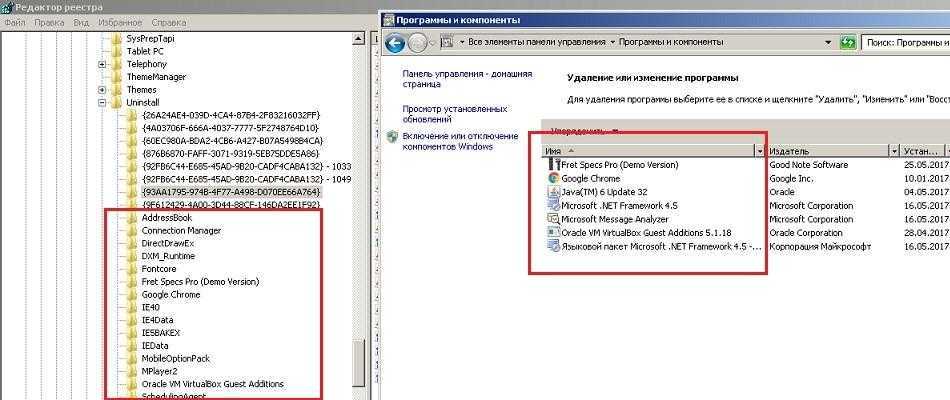Open the Избранное menu in Registry Editor

coord(120,22)
